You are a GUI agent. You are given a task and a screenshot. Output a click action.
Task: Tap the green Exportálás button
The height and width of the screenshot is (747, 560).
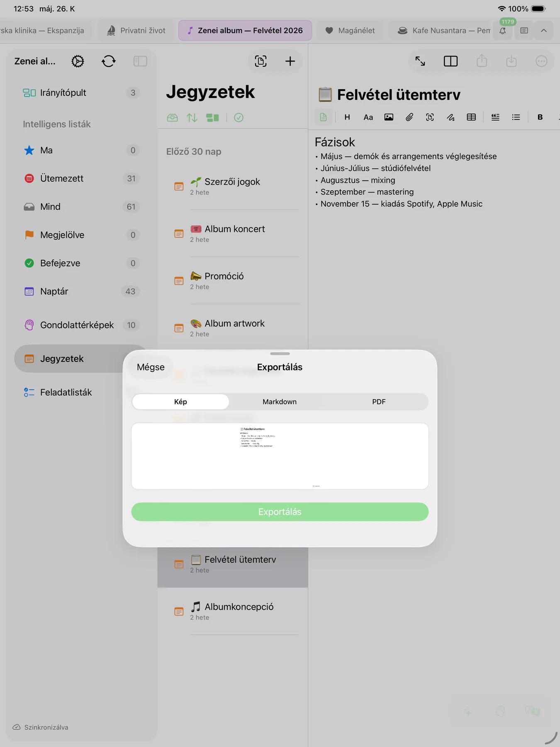(x=280, y=512)
